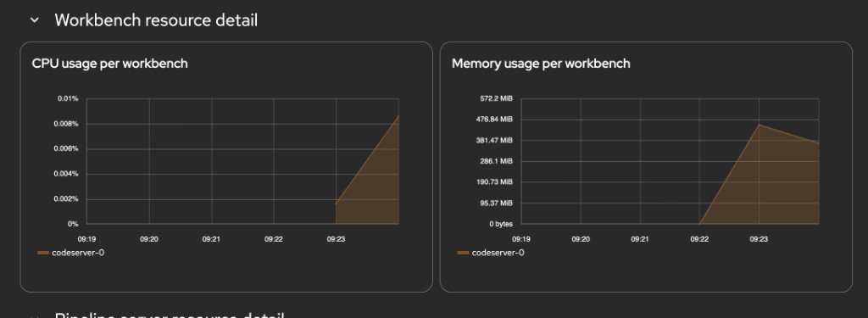Click the 0.01% axis label in CPU chart
The width and height of the screenshot is (868, 318).
tap(68, 98)
